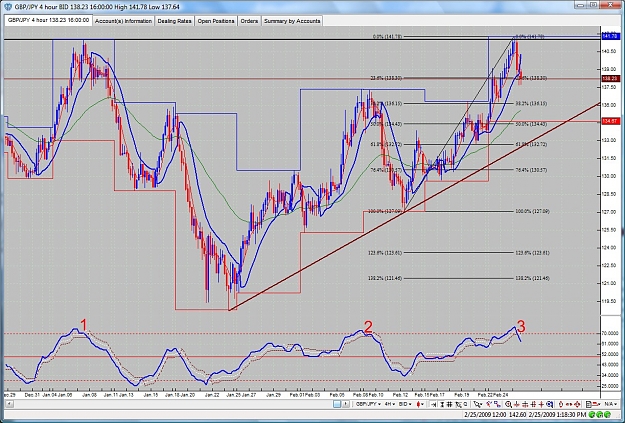The height and width of the screenshot is (423, 625).
Task: Click the blue 141.70 price label on axis
Action: [x=609, y=36]
